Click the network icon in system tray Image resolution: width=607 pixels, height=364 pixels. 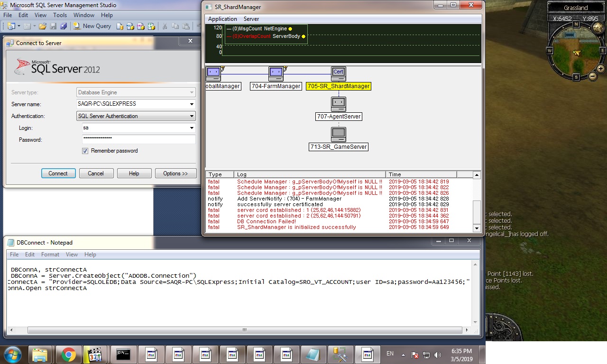[426, 355]
